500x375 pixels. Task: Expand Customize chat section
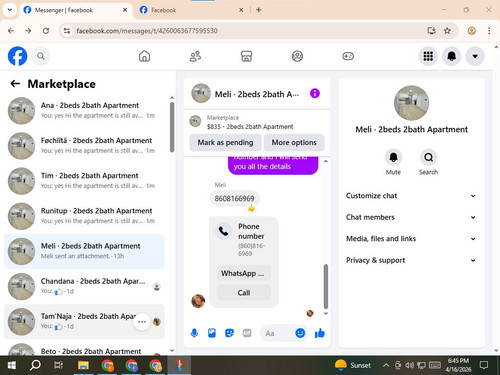[x=411, y=196]
